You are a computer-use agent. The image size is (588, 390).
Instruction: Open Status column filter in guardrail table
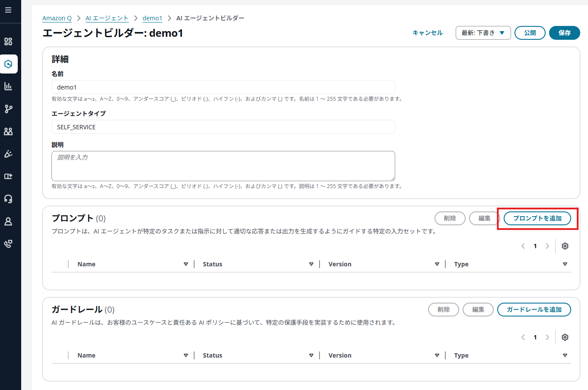311,355
